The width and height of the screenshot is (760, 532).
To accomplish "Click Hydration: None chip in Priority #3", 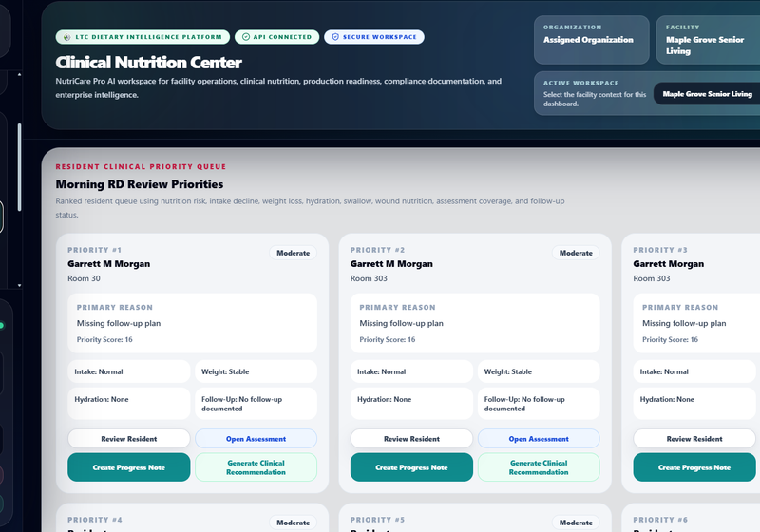I will [694, 403].
